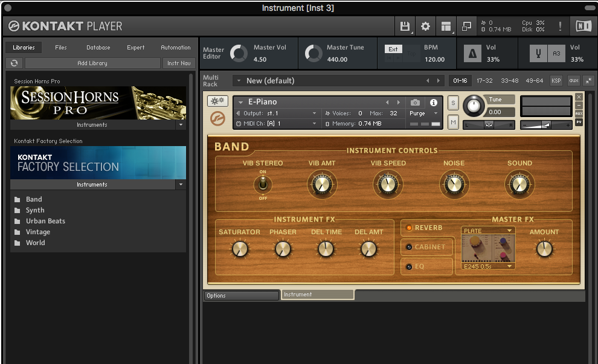Click the instrument volume slider
Viewport: 598px width, 364px height.
[546, 124]
